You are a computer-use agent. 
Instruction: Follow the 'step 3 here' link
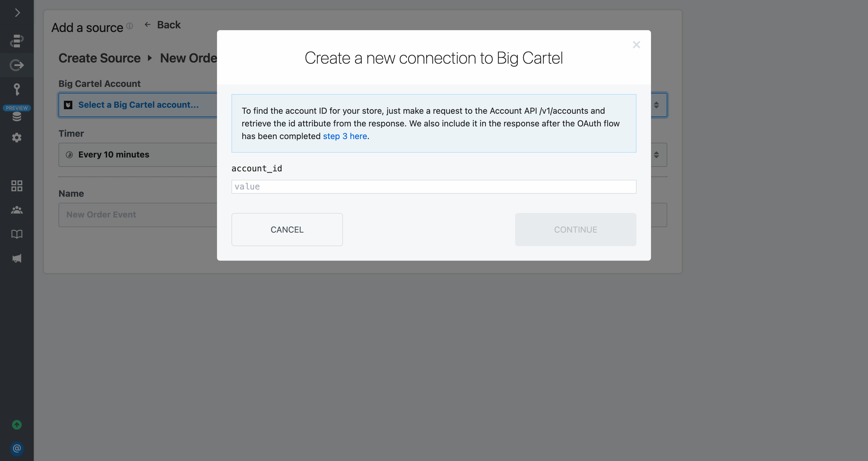coord(345,136)
